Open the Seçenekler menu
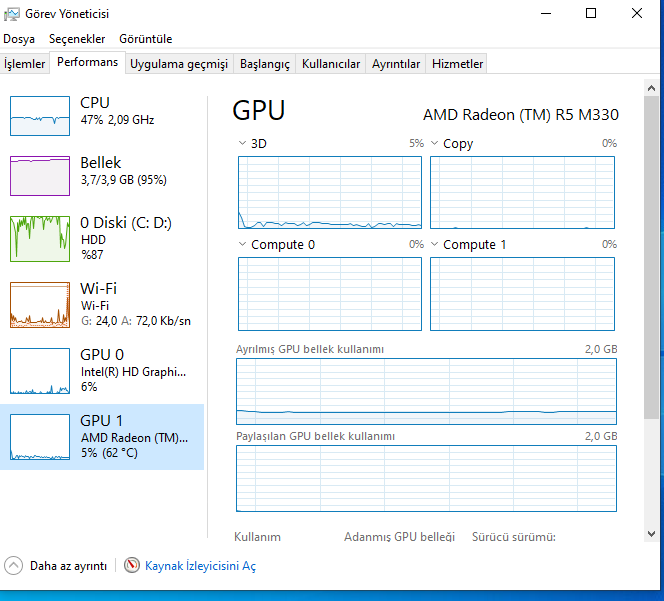 [x=77, y=39]
